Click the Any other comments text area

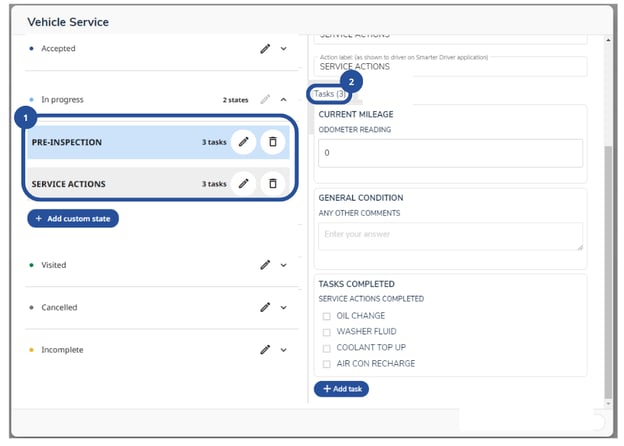click(x=450, y=236)
